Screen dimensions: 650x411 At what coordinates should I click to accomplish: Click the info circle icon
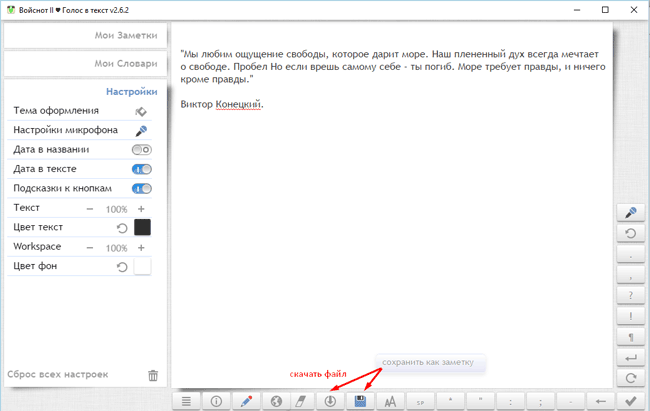point(216,401)
